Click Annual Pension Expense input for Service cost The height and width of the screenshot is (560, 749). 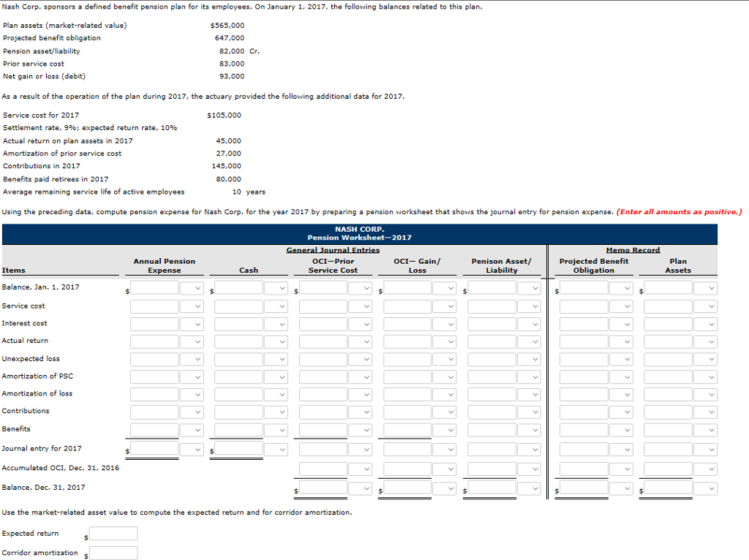(154, 306)
